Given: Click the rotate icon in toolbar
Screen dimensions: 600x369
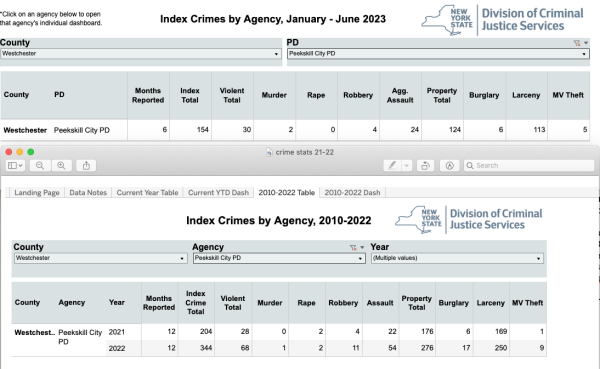Looking at the screenshot, I should (x=425, y=166).
